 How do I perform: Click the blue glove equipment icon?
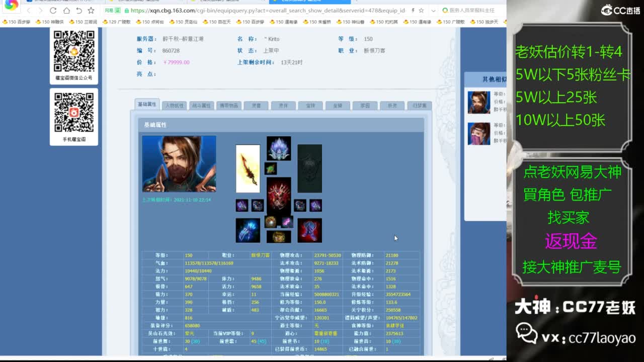point(248,230)
